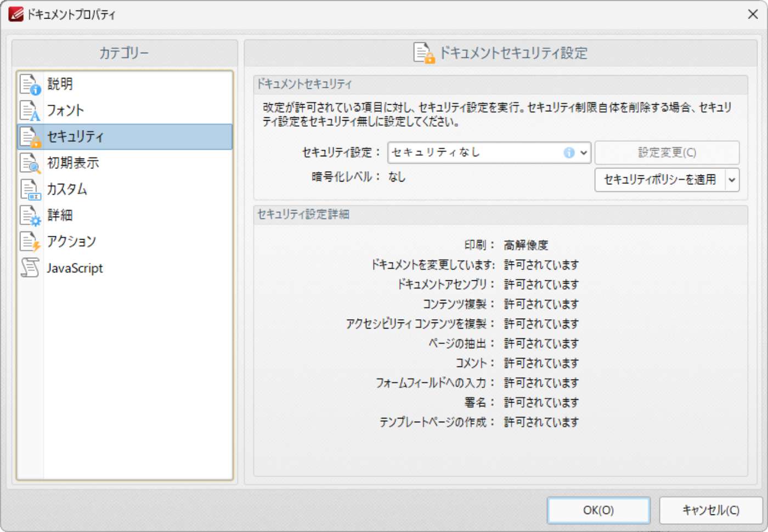This screenshot has width=768, height=532.
Task: Click the コメント permission value
Action: pyautogui.click(x=541, y=364)
